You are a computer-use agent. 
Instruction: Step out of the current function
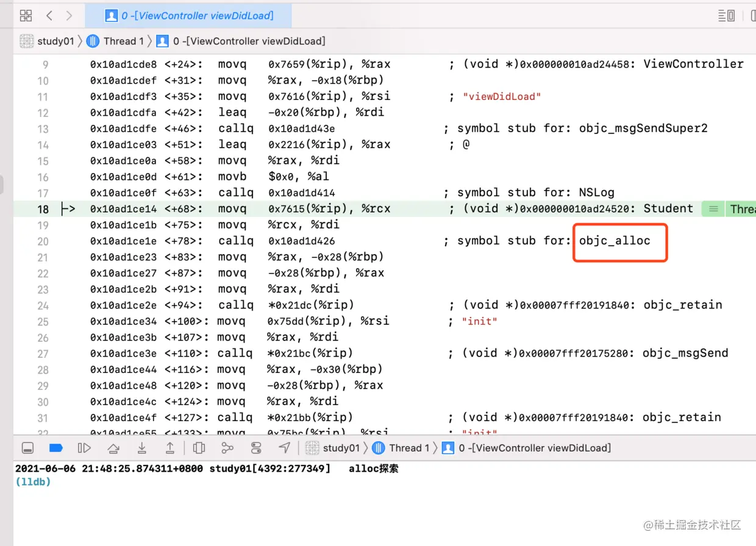click(x=170, y=448)
